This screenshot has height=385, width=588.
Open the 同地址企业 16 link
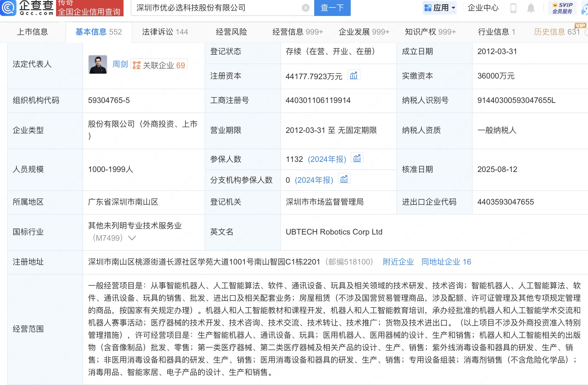[x=446, y=262]
